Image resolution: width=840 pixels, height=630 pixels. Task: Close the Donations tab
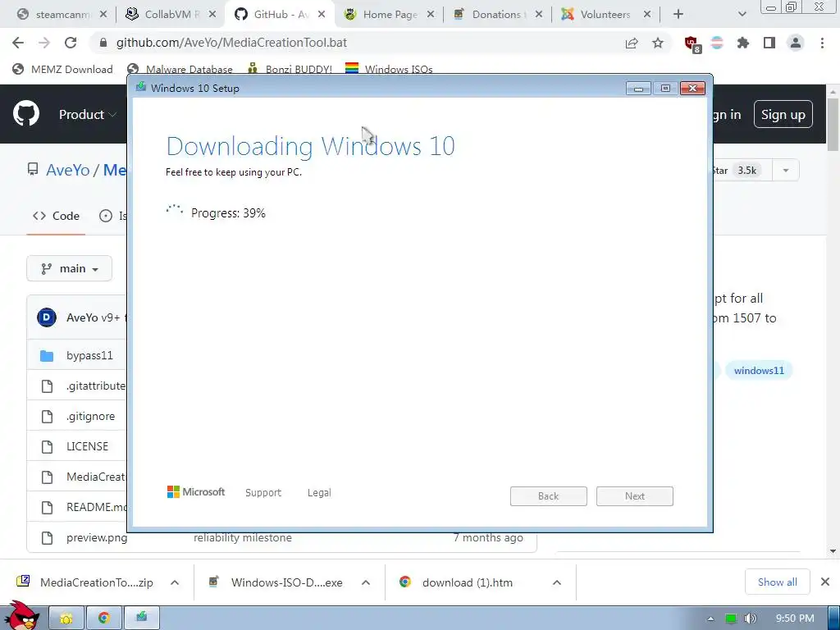[539, 15]
